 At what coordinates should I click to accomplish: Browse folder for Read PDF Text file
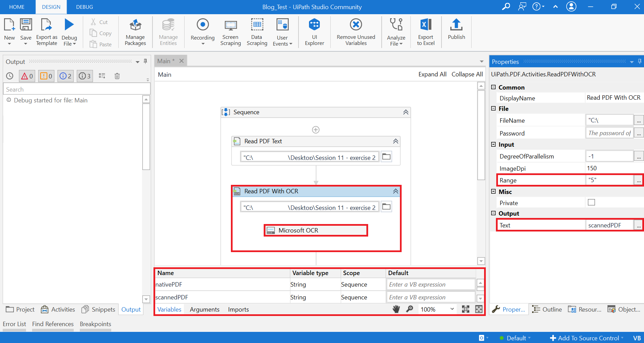386,157
